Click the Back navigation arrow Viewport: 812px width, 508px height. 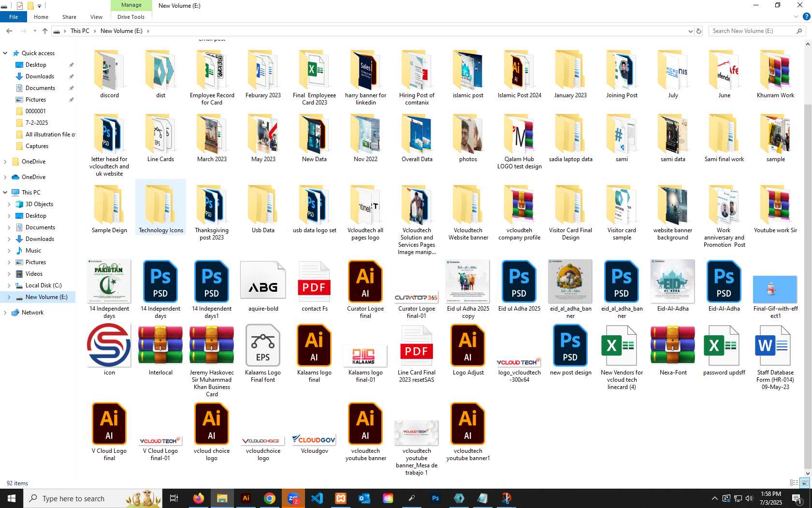(x=9, y=31)
